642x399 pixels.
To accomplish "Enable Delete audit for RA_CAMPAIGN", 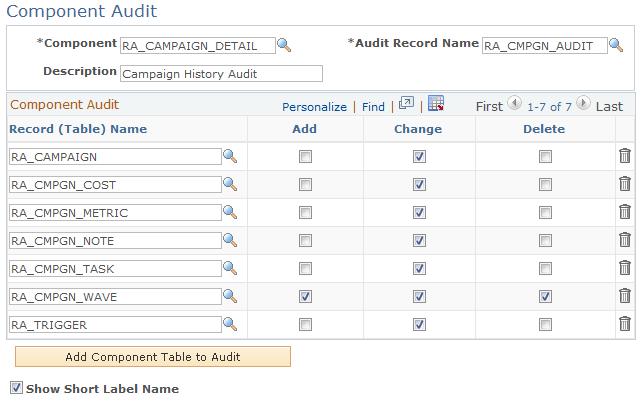I will pos(545,156).
